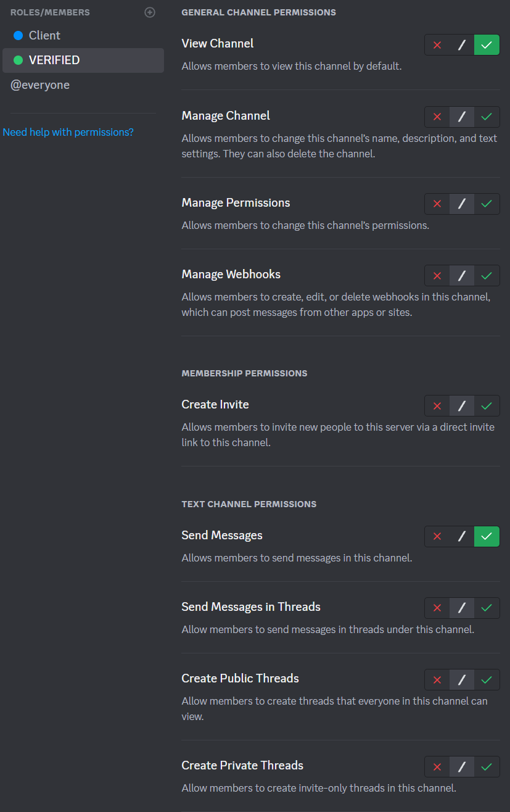Image resolution: width=510 pixels, height=812 pixels.
Task: Click the plus icon to add role/member
Action: 150,12
